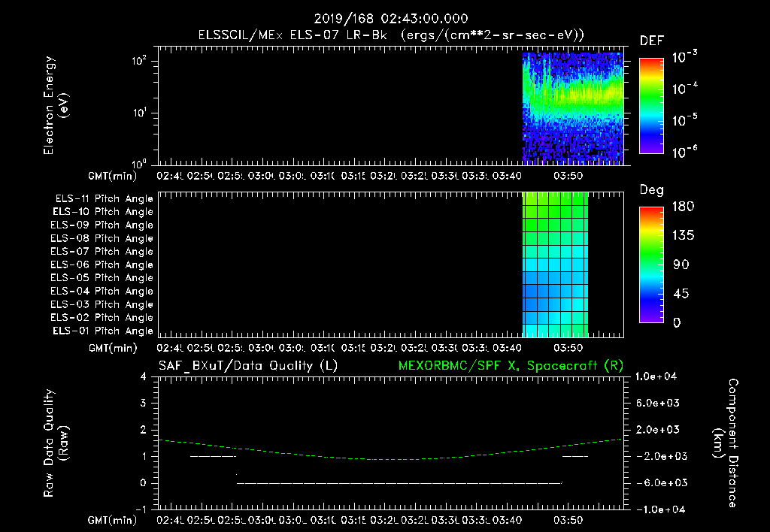The width and height of the screenshot is (770, 532).
Task: Click the 10^2 energy axis tick label
Action: tap(139, 61)
